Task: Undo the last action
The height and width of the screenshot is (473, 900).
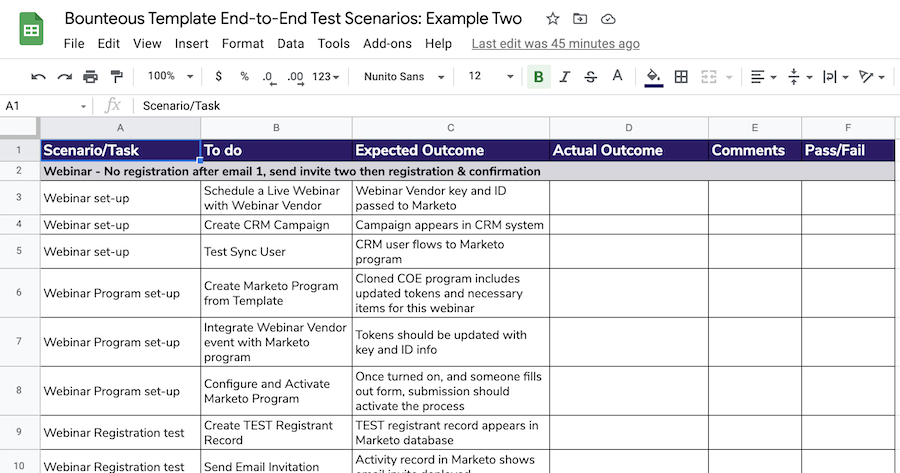Action: tap(38, 76)
